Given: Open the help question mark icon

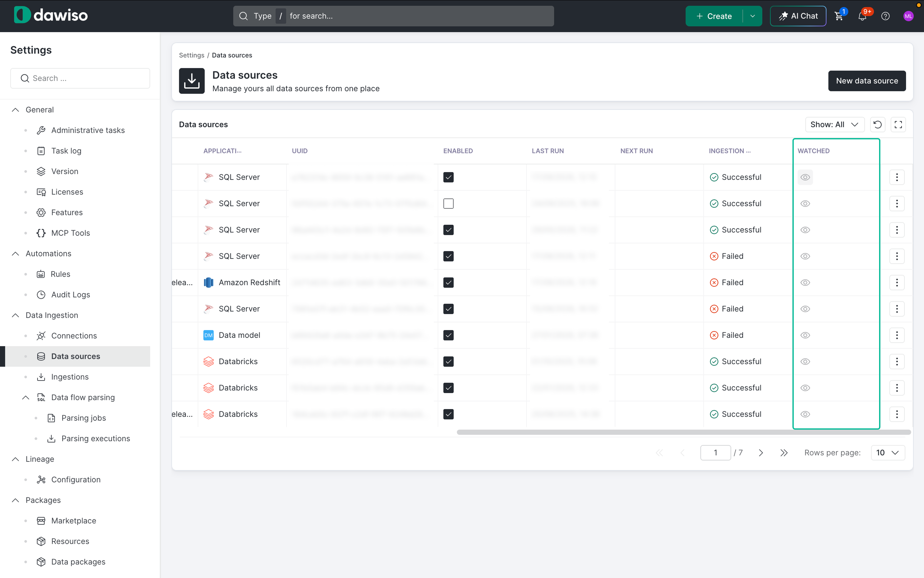Looking at the screenshot, I should point(886,16).
